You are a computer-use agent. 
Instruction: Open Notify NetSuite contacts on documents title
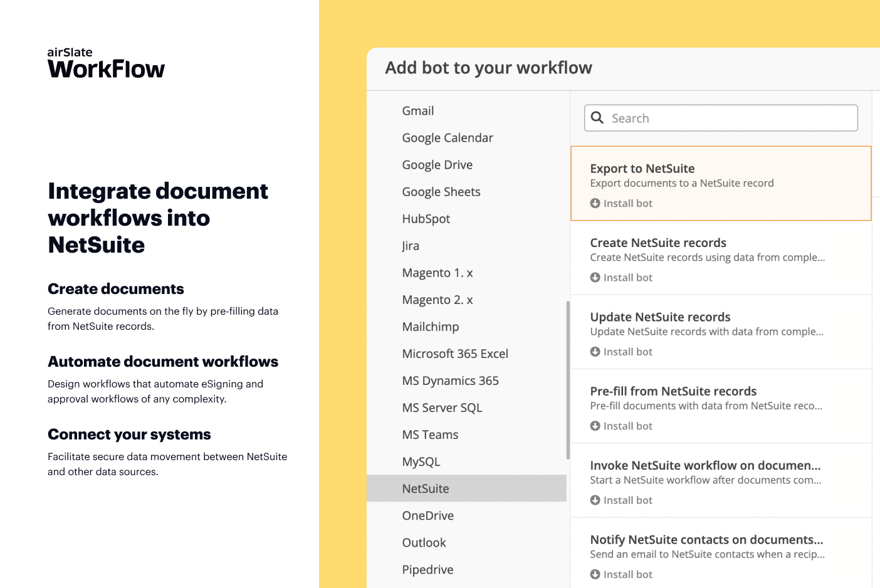coord(706,540)
